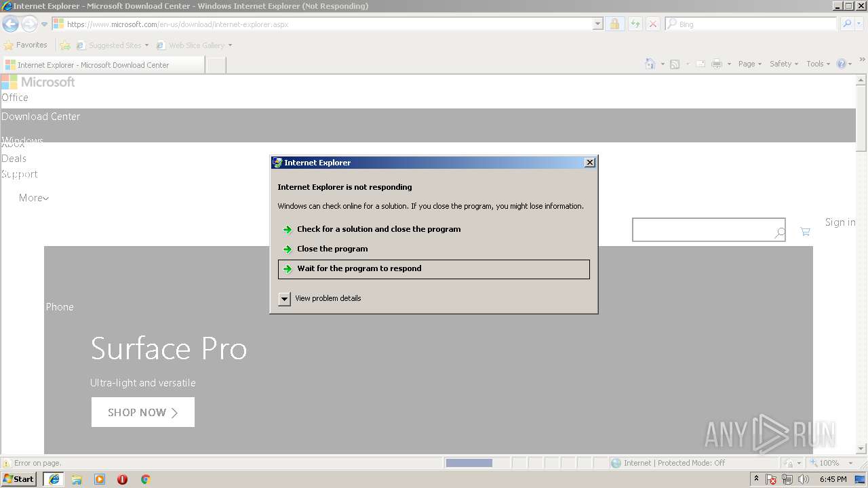This screenshot has height=488, width=868.
Task: Open the Windows Start button
Action: pos(19,479)
